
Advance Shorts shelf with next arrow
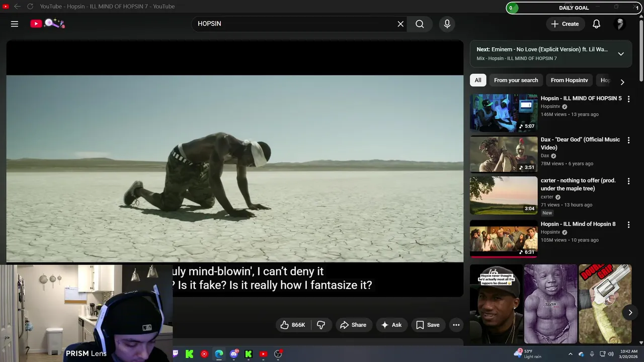click(630, 312)
